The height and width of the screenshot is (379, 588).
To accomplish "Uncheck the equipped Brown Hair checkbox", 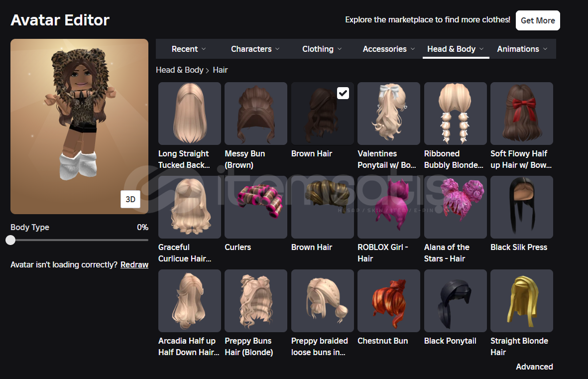I will point(343,93).
